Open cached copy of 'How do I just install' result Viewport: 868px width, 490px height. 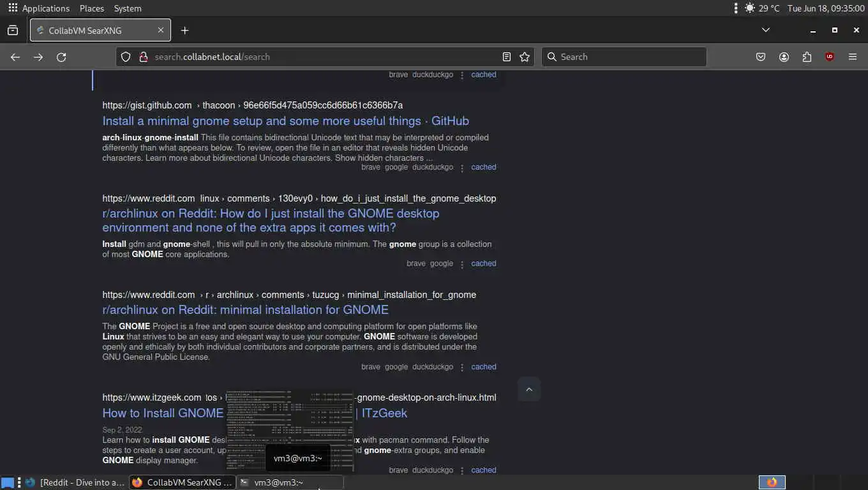484,264
